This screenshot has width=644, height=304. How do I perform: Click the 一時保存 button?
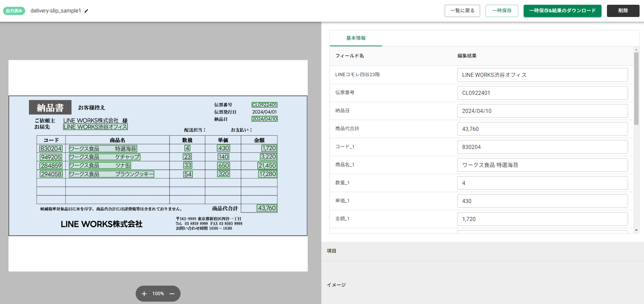(502, 11)
